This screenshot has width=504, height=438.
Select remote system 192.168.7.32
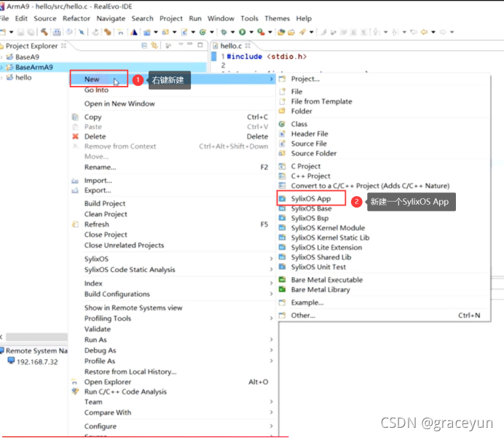coord(37,361)
